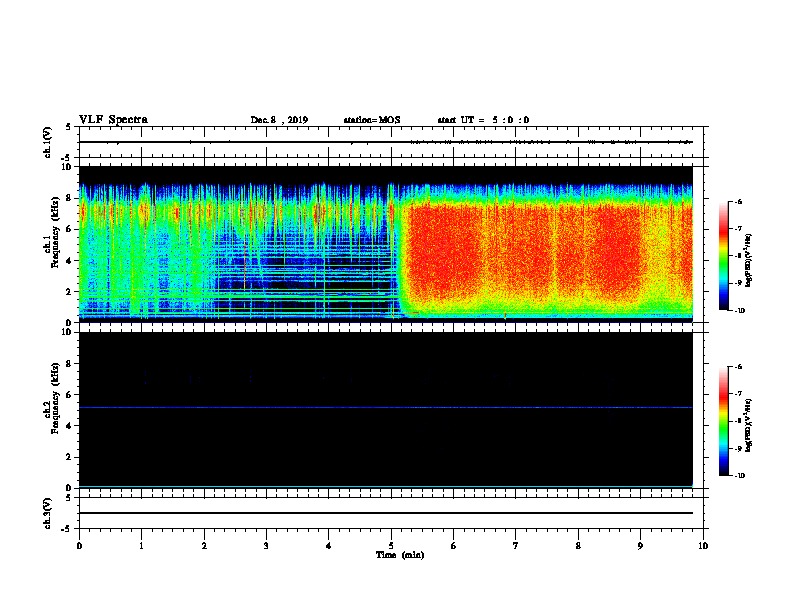Click the "Time (min)" axis title

(400, 554)
